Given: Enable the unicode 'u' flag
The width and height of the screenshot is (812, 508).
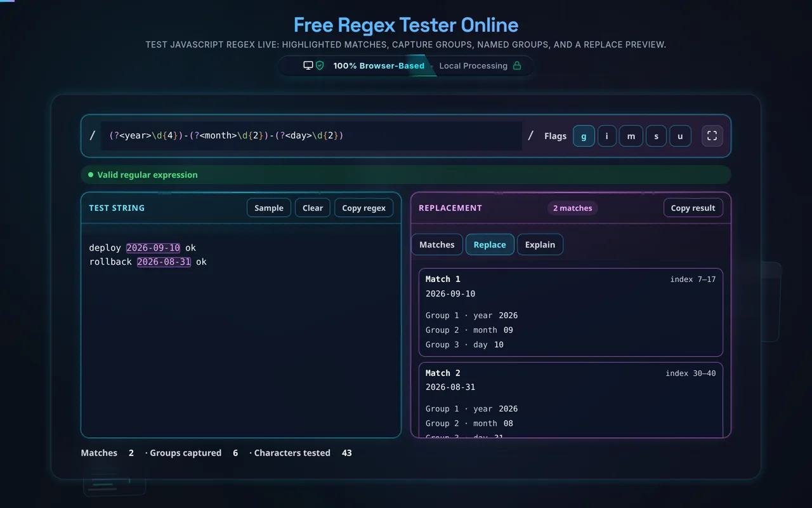Looking at the screenshot, I should (680, 136).
